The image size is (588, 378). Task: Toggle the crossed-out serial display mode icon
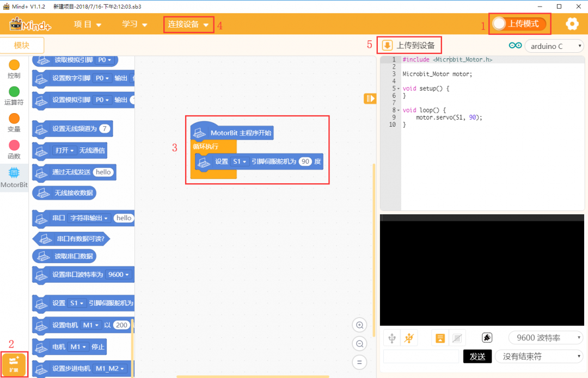[457, 338]
